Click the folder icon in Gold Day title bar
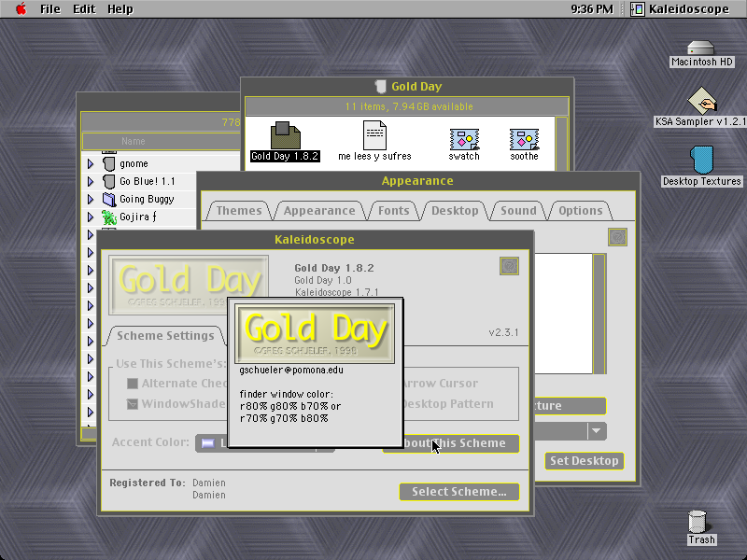 [380, 86]
